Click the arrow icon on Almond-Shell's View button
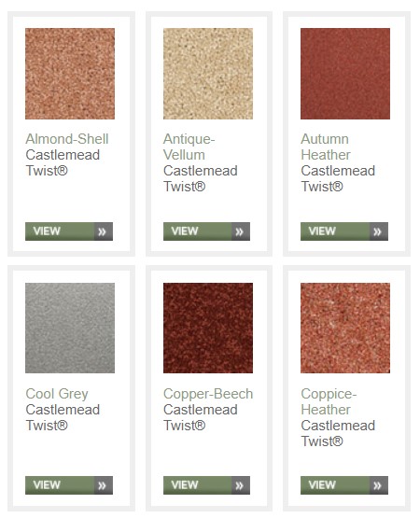 coord(102,231)
